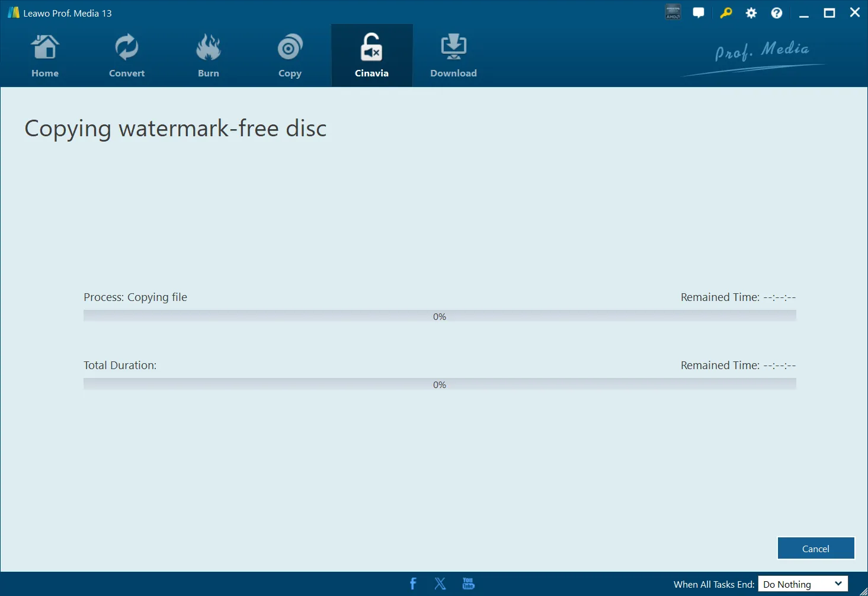Image resolution: width=868 pixels, height=596 pixels.
Task: Click the 'Total Duration:' label
Action: pos(120,366)
